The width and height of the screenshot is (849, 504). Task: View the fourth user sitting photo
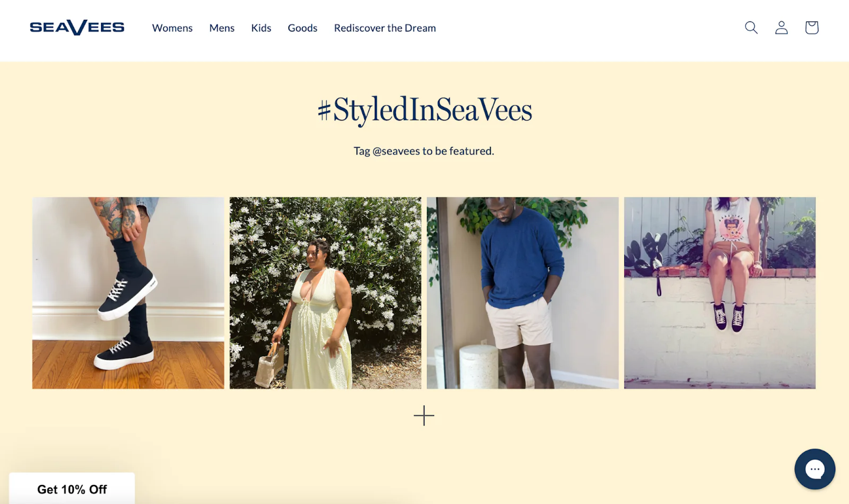(x=720, y=293)
